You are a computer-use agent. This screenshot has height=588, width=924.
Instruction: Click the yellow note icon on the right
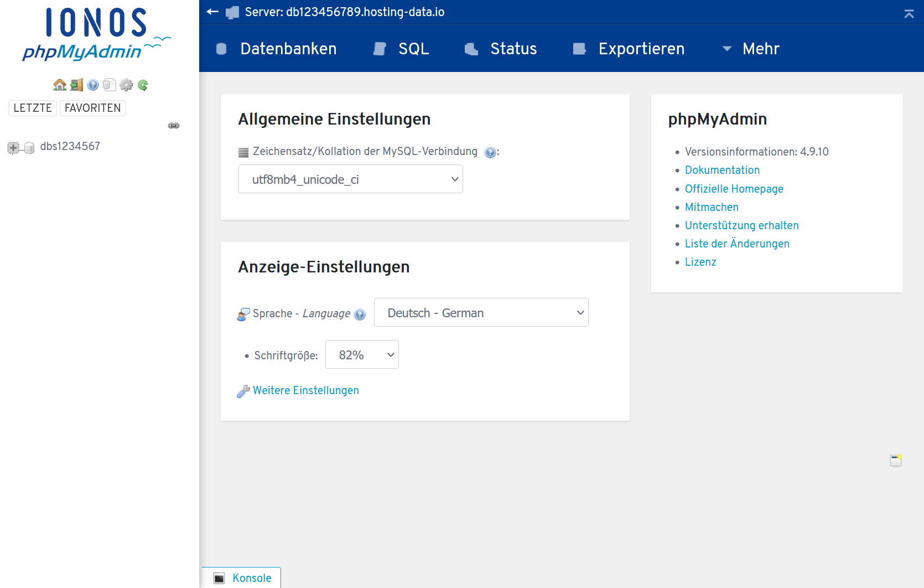[x=896, y=461]
